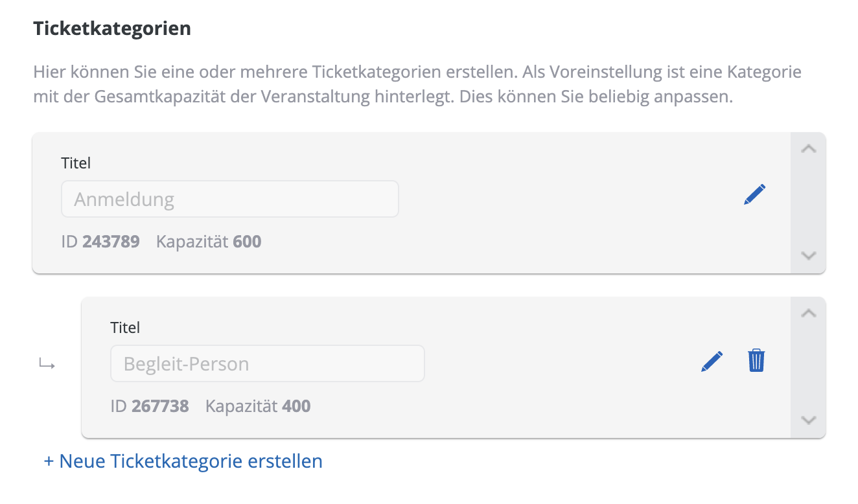Move the Begleit-Person category up
The image size is (858, 504).
808,314
